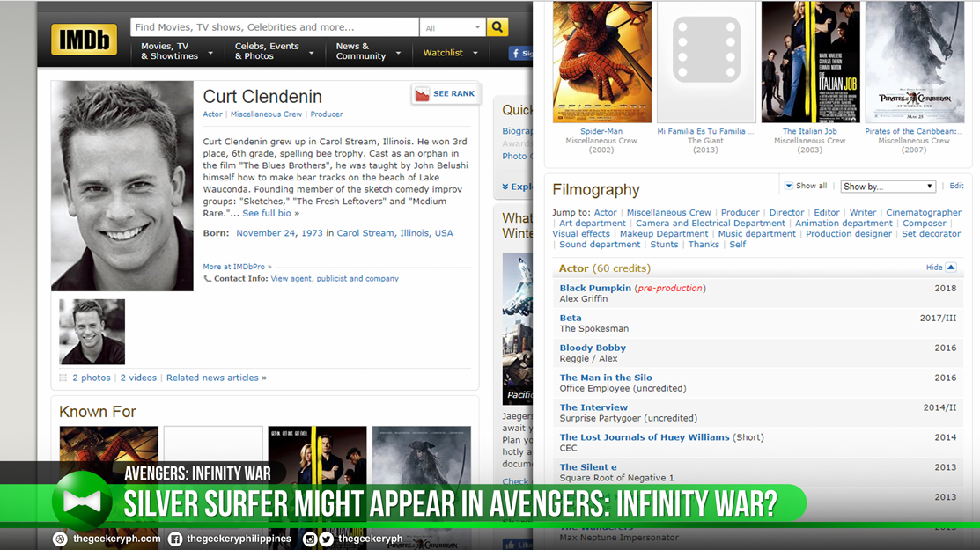
Task: Jump to Set decorator credits
Action: click(932, 234)
